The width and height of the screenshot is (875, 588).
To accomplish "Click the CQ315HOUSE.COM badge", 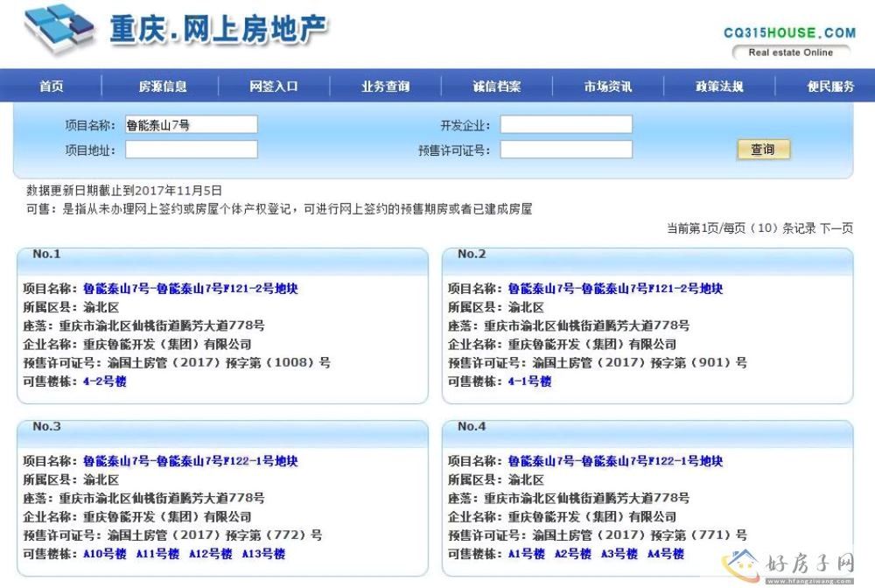I will pos(789,33).
